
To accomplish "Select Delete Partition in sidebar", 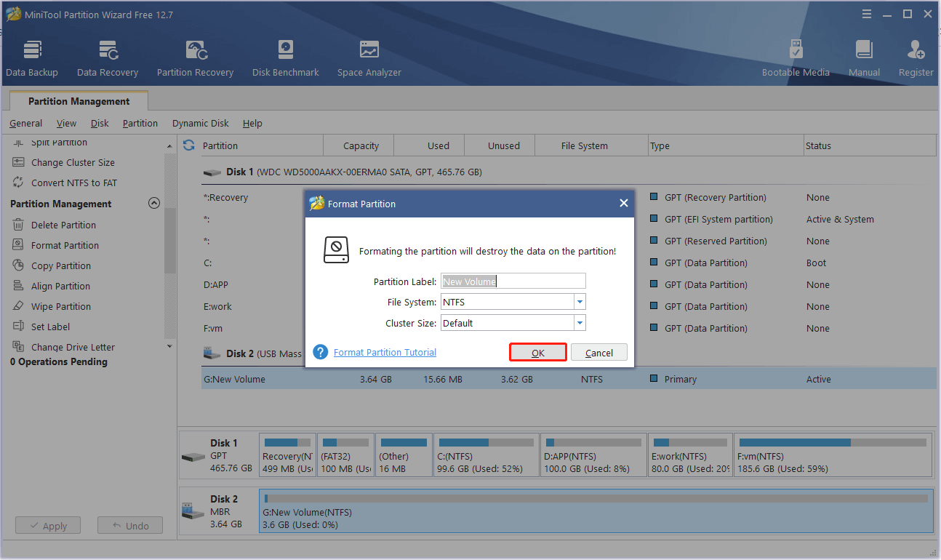I will tap(63, 225).
